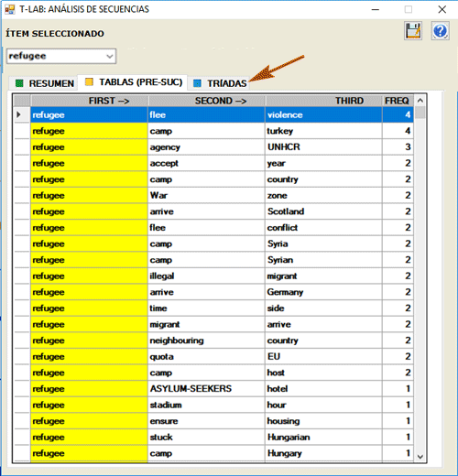Click the green RESUMEN tab icon
Viewport: 458px width, 476px height.
tap(19, 83)
